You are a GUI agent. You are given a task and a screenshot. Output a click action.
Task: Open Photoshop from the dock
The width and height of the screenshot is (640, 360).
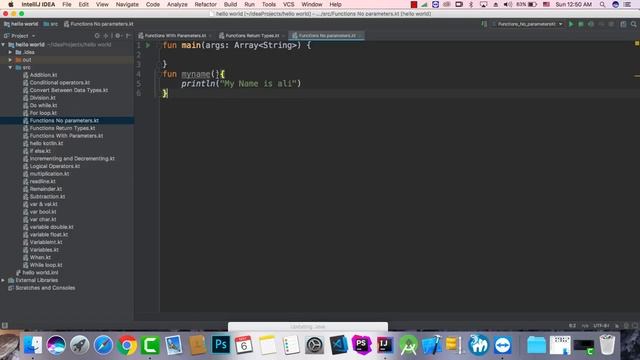(221, 345)
